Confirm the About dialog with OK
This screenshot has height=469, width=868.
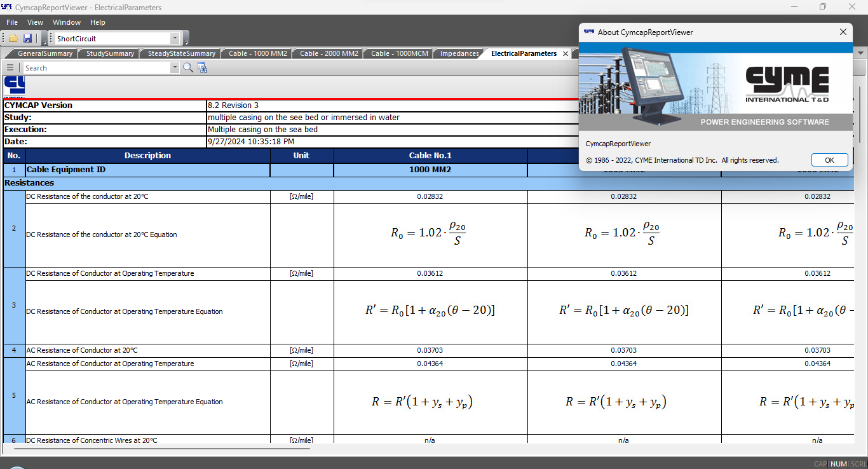click(x=829, y=160)
